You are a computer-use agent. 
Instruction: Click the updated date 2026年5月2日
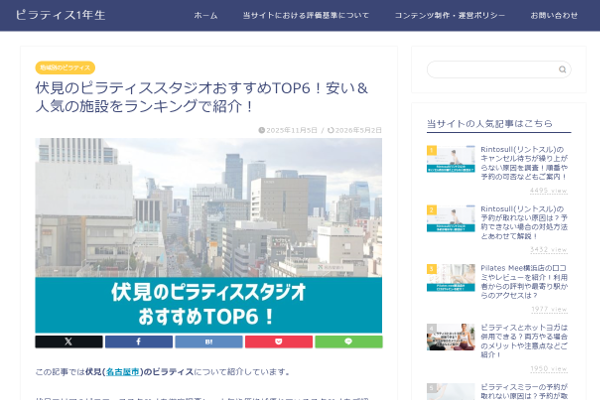coord(359,130)
